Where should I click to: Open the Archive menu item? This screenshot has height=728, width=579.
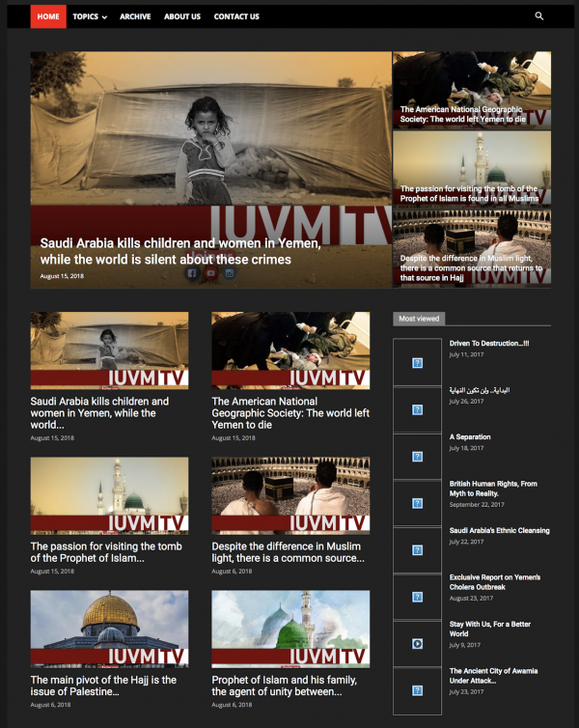135,16
